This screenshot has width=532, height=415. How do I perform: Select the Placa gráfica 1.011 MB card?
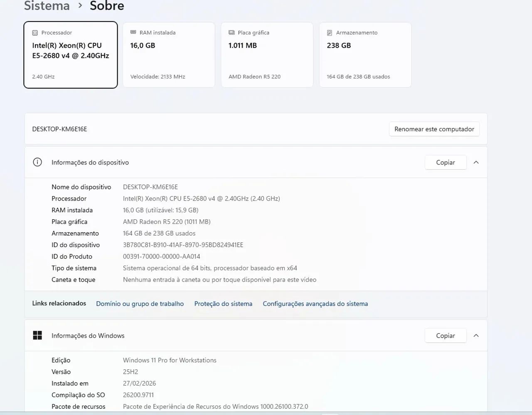coord(267,55)
